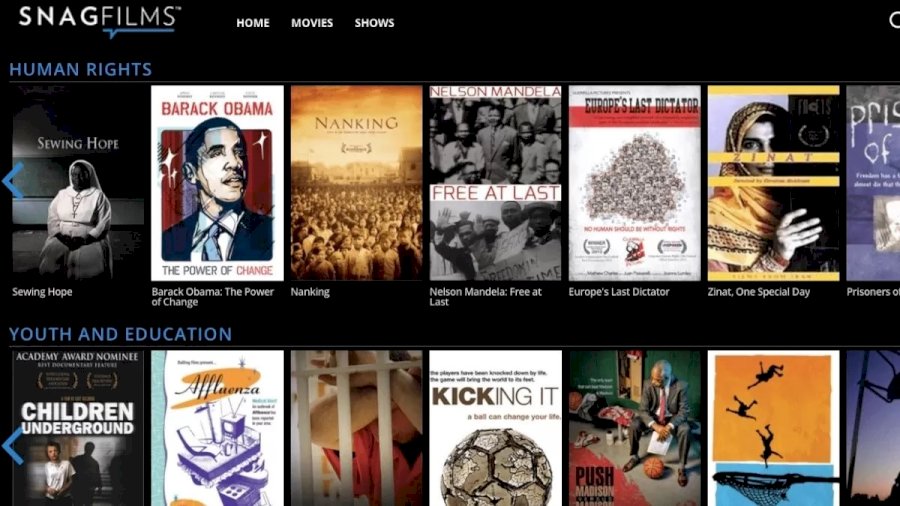Go to previous Youth and Education films arrow
900x506 pixels.
pos(13,446)
